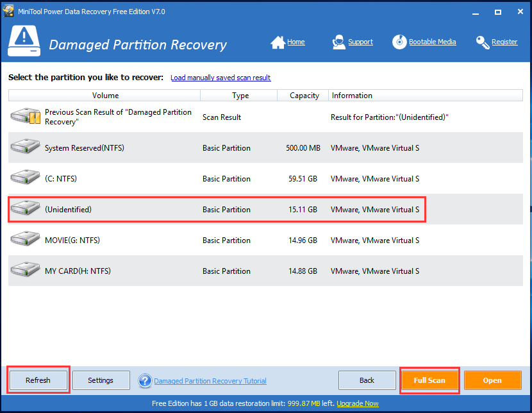Click the orange Open button
This screenshot has width=532, height=413.
coord(492,380)
